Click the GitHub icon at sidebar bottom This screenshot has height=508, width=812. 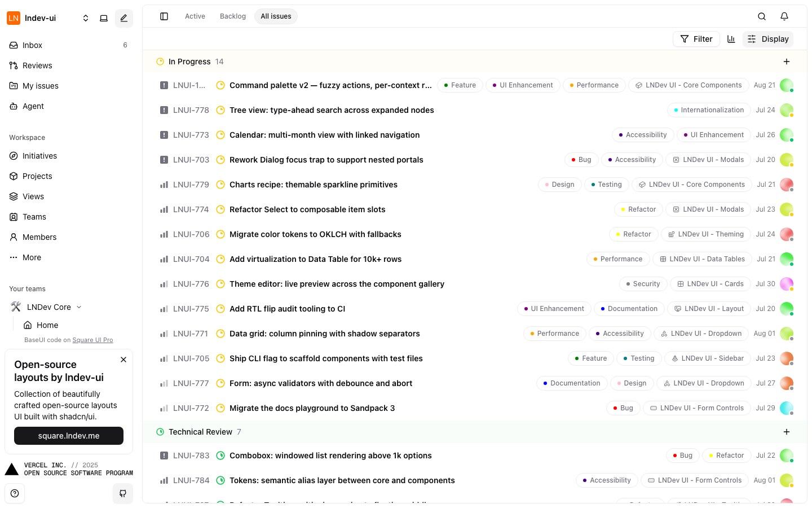point(123,493)
